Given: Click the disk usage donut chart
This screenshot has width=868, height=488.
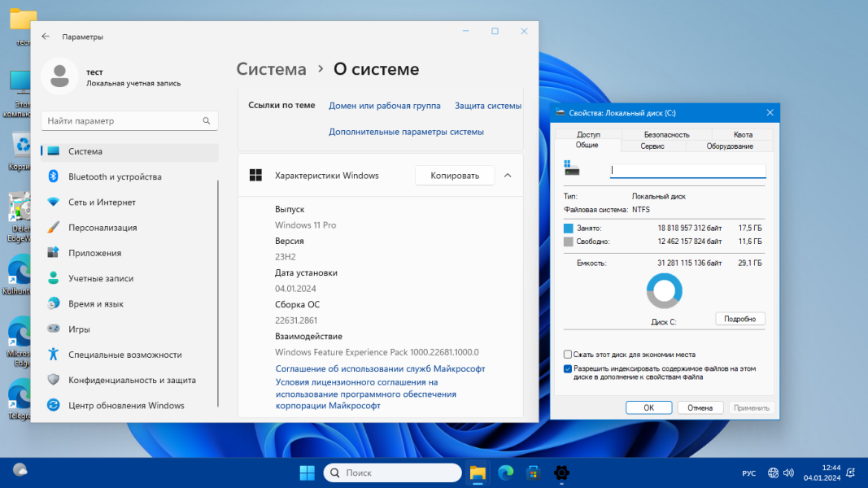Looking at the screenshot, I should [665, 291].
